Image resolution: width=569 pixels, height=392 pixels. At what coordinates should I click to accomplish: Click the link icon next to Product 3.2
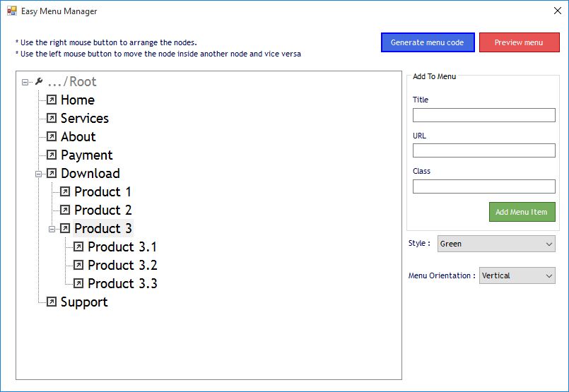tap(78, 266)
